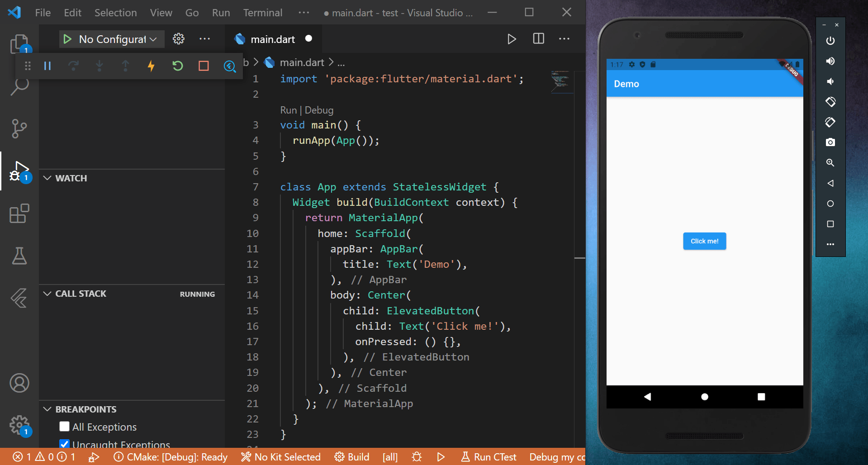
Task: Open the No Configurations debug dropdown
Action: (x=117, y=39)
